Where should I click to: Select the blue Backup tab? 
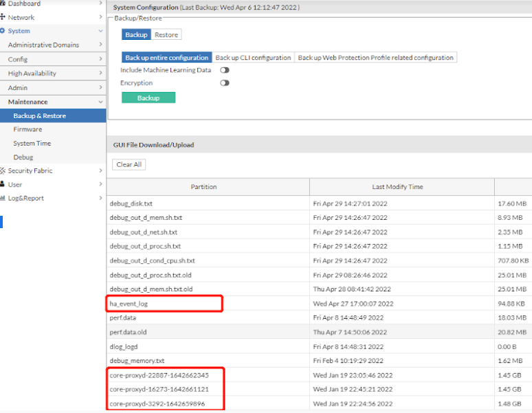point(136,34)
